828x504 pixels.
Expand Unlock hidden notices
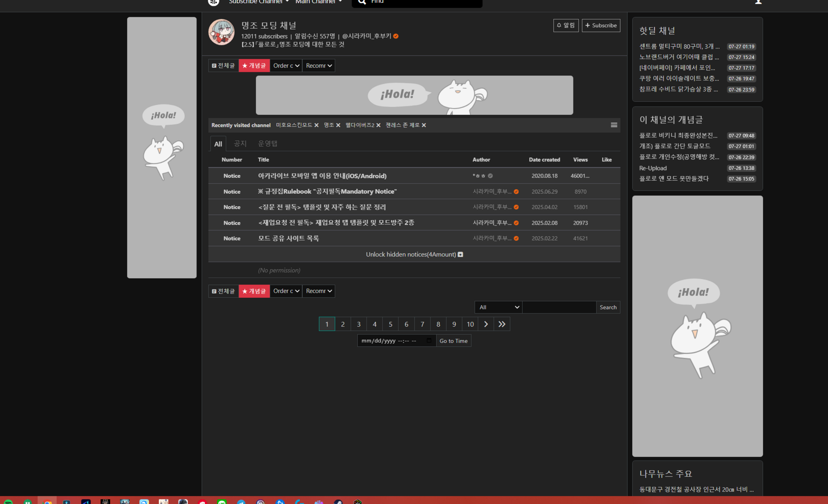pos(414,254)
